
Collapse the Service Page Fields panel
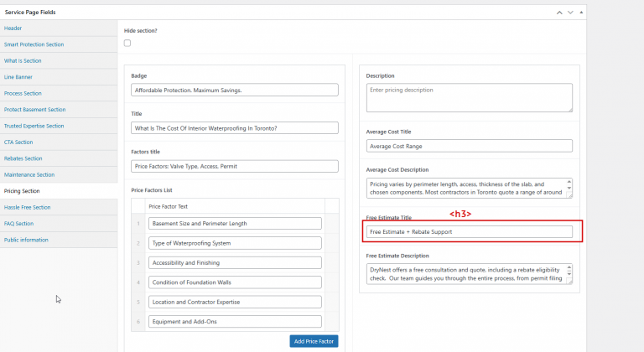(x=579, y=13)
